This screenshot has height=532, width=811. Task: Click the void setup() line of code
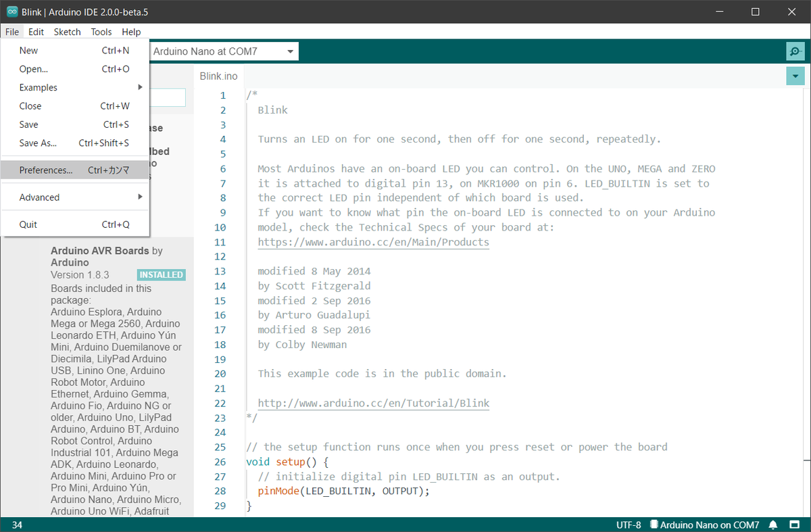click(287, 462)
